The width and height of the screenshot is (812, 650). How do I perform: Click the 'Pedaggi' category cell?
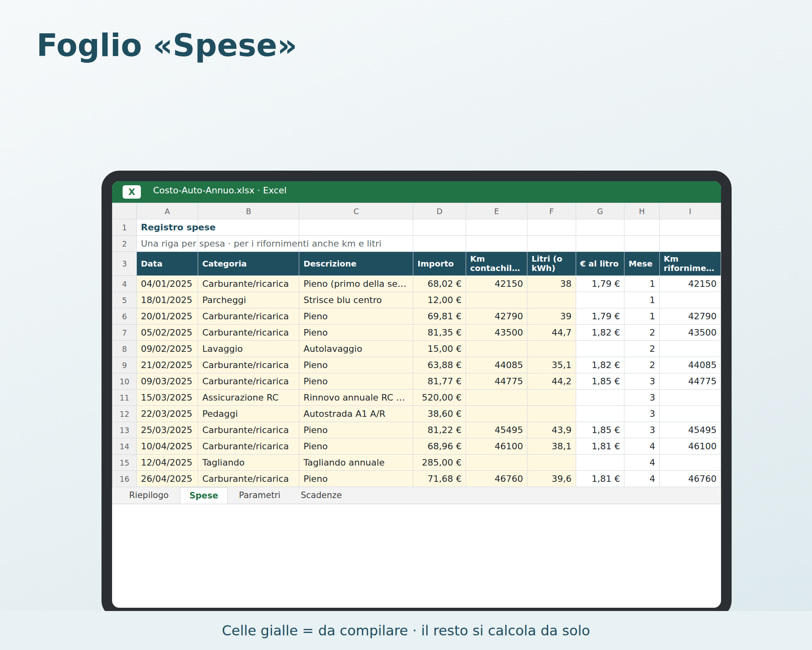(x=248, y=414)
